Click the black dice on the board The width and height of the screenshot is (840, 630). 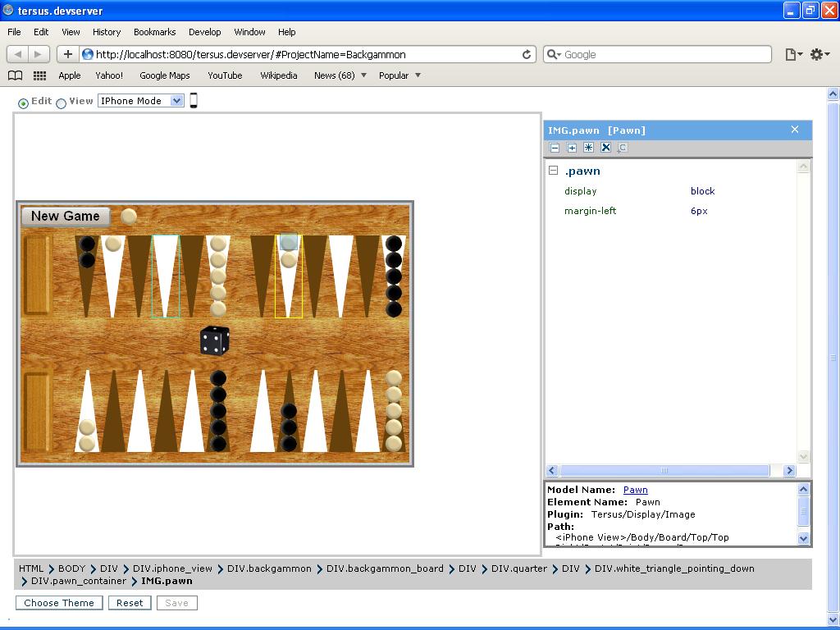pos(214,340)
